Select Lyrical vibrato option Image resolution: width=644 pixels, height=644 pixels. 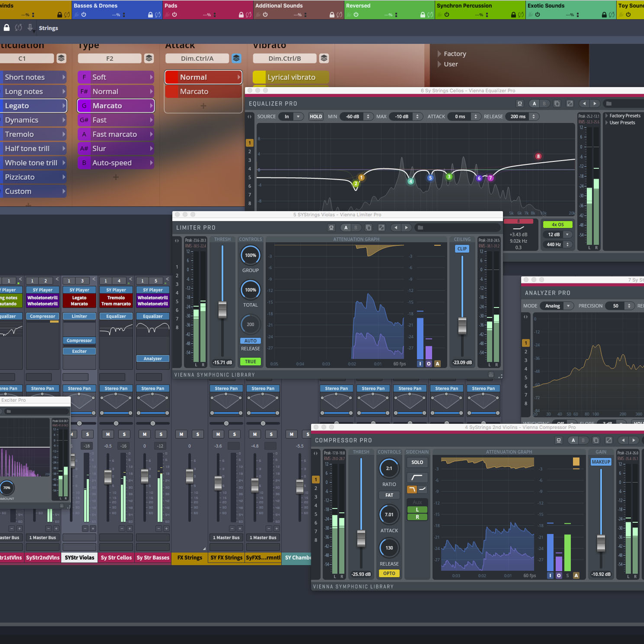coord(291,77)
